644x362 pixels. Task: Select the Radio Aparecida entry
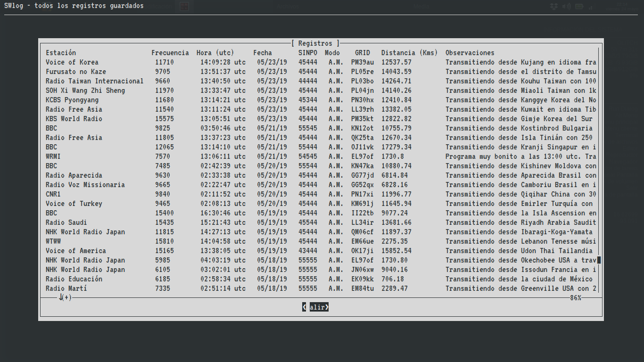pos(321,175)
